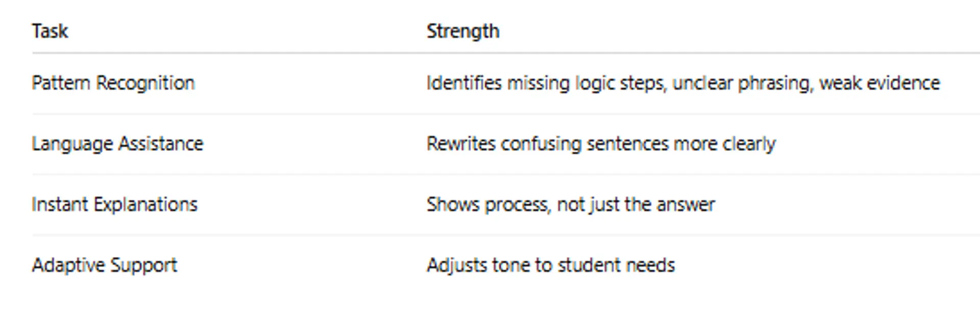The width and height of the screenshot is (980, 309).
Task: Select the Language Assistance cell
Action: tap(117, 144)
